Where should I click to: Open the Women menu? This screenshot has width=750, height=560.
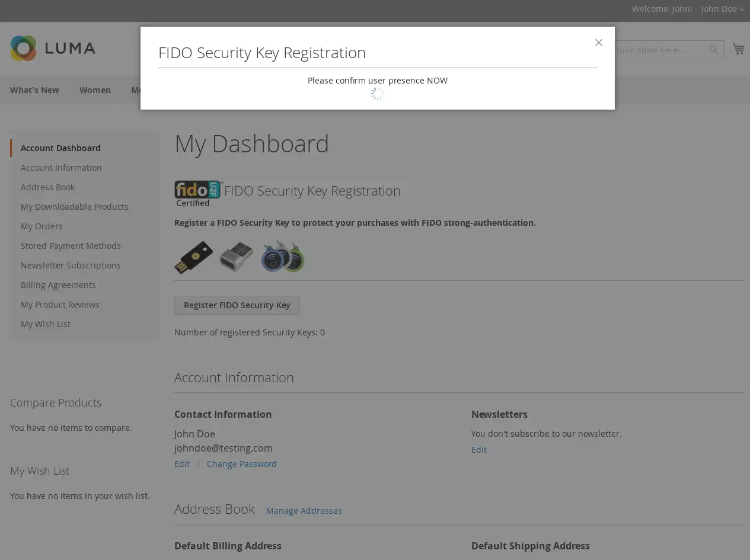95,90
